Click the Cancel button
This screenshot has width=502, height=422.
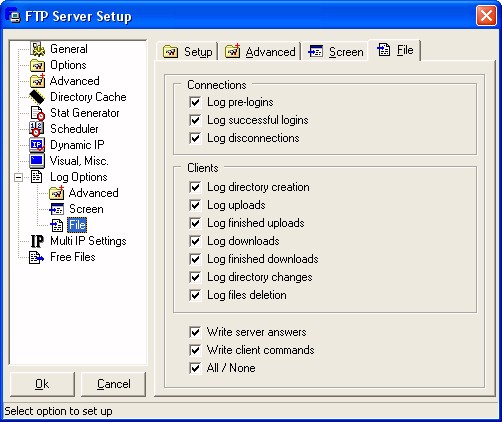click(114, 384)
